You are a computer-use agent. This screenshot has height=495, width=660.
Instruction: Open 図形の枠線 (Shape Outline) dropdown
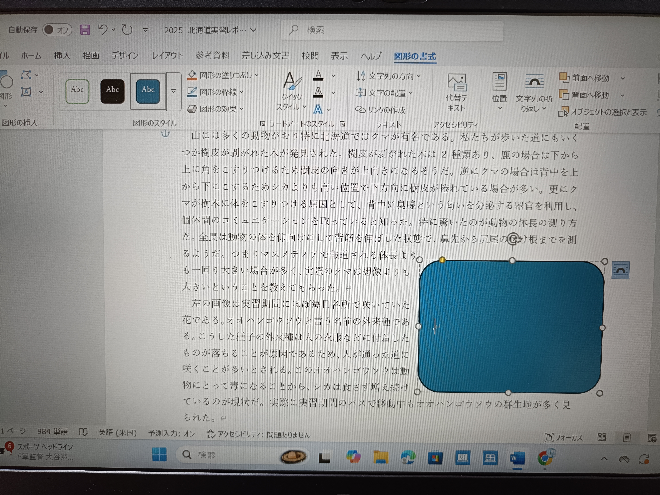coord(216,92)
